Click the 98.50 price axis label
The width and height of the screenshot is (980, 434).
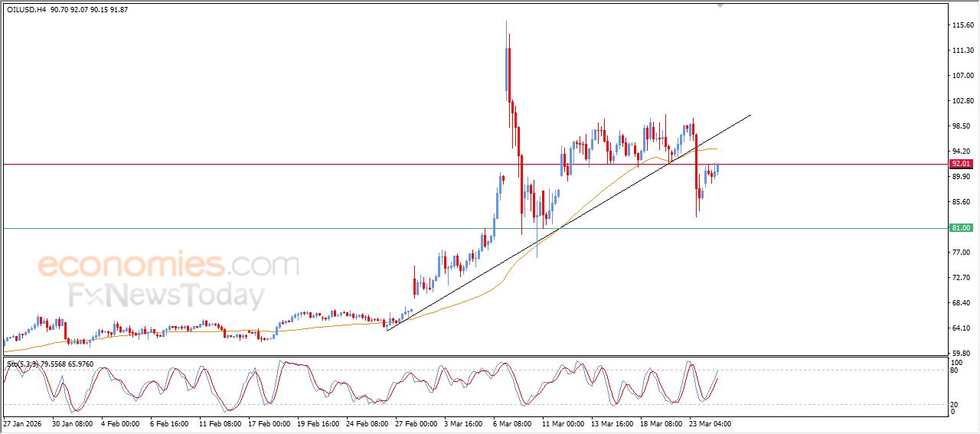[x=962, y=126]
